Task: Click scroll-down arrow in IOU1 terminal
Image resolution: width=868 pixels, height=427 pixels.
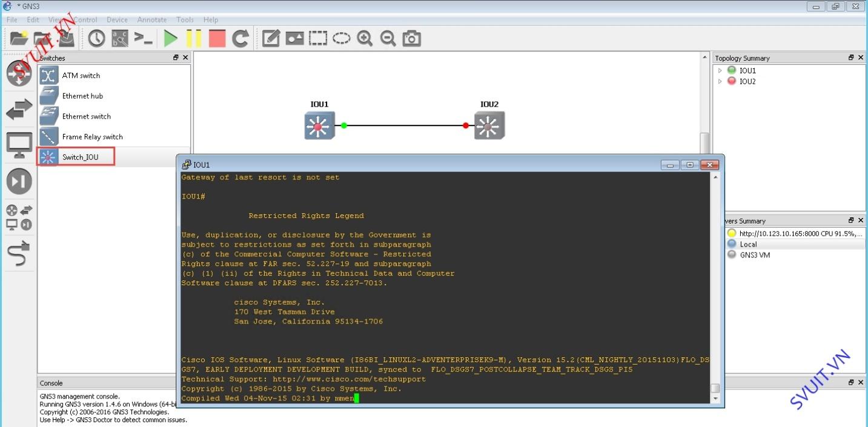Action: coord(715,399)
